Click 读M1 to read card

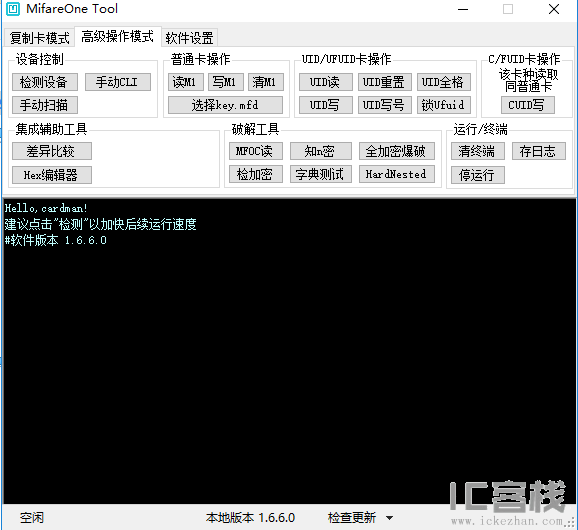pyautogui.click(x=185, y=82)
